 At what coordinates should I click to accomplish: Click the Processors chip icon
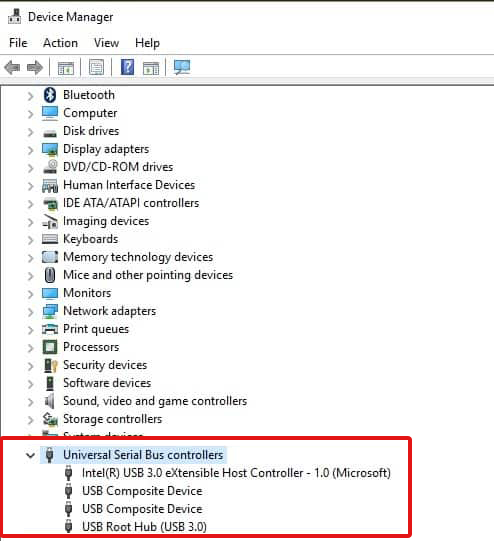(x=50, y=347)
